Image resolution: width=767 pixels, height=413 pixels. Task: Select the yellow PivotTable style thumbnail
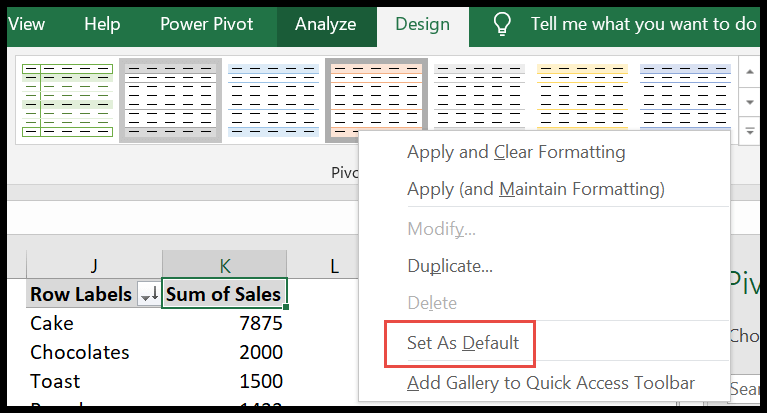click(583, 100)
